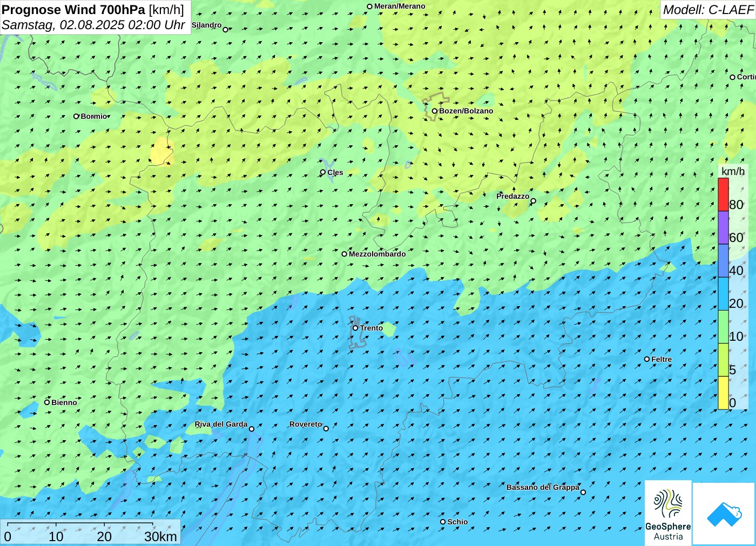756x546 pixels.
Task: Click the Cles city marker
Action: coord(323,172)
